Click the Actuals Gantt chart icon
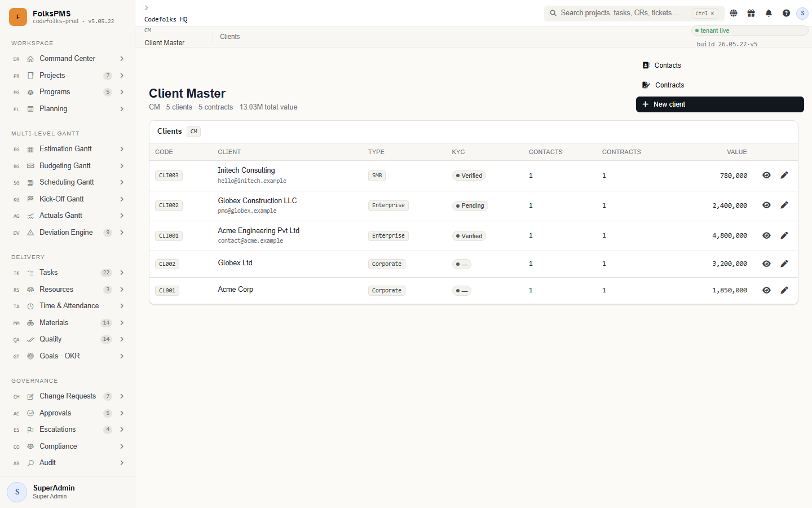Image resolution: width=812 pixels, height=508 pixels. coord(30,216)
